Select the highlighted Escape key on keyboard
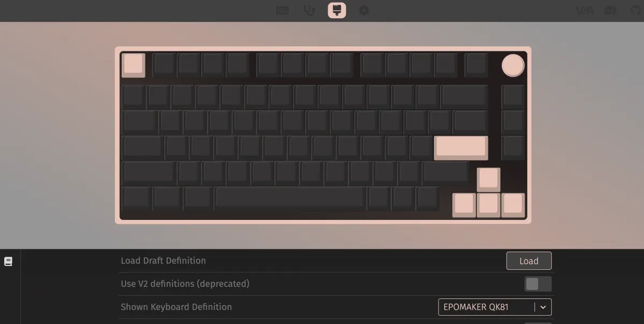The width and height of the screenshot is (644, 324). click(133, 65)
